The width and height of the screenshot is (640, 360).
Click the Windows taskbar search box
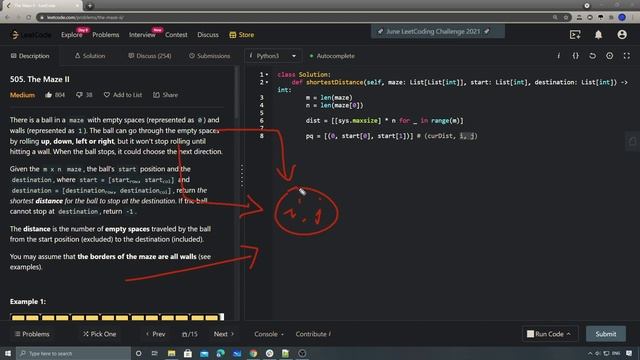[73, 353]
